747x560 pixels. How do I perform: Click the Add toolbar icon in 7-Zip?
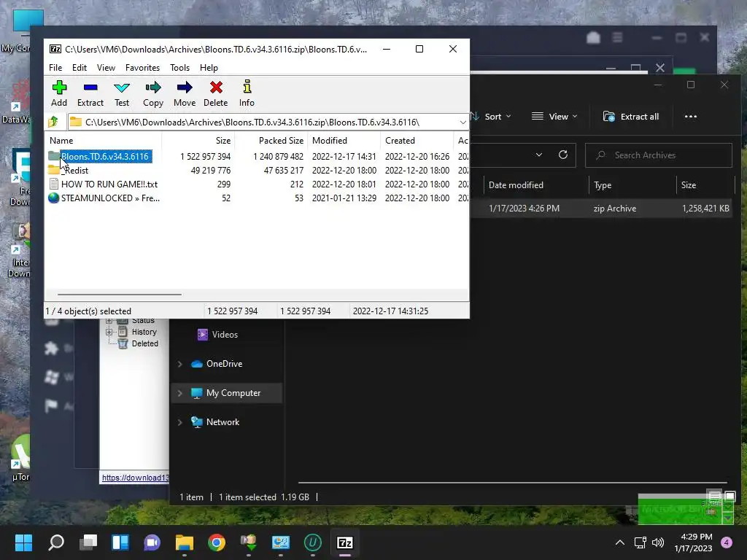point(59,93)
